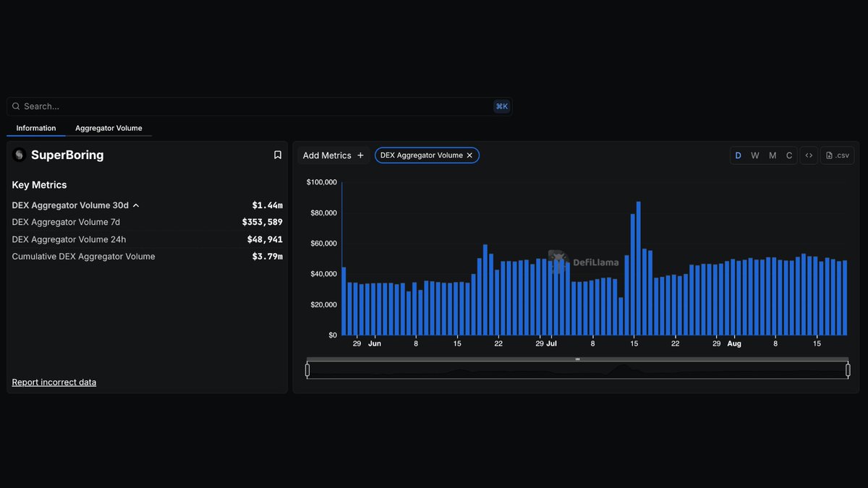868x488 pixels.
Task: Select monthly grouping M
Action: (x=773, y=155)
